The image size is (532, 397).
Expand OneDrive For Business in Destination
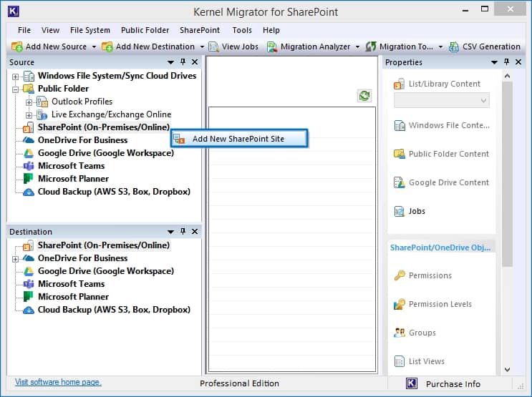(15, 259)
